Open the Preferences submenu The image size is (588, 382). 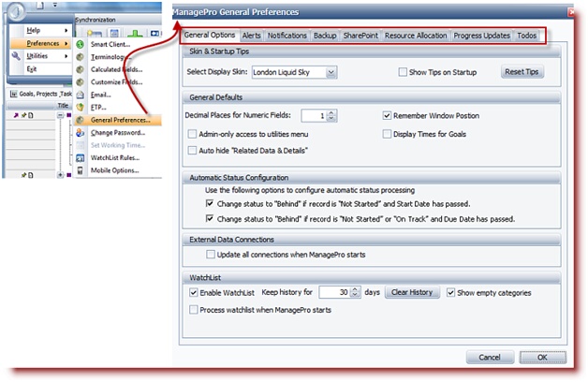[x=41, y=43]
